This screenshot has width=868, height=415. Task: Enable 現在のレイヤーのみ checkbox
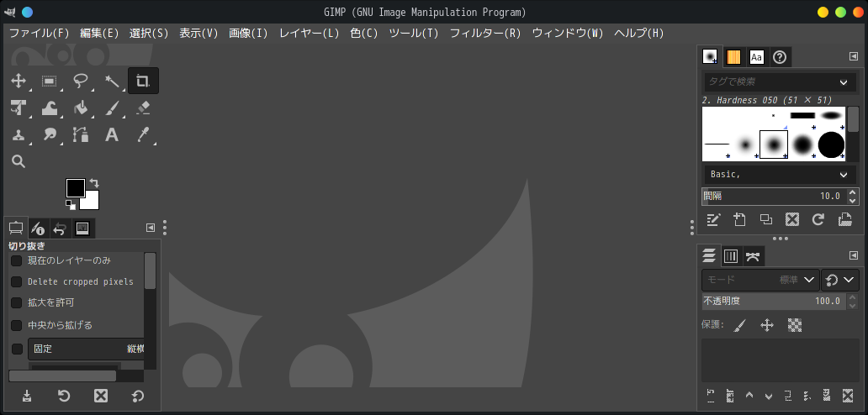click(17, 260)
